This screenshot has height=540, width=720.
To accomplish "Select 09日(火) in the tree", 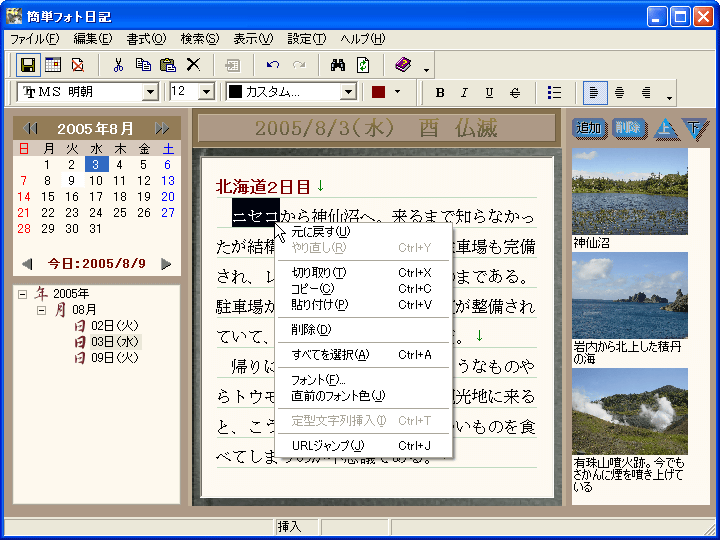I will click(115, 358).
